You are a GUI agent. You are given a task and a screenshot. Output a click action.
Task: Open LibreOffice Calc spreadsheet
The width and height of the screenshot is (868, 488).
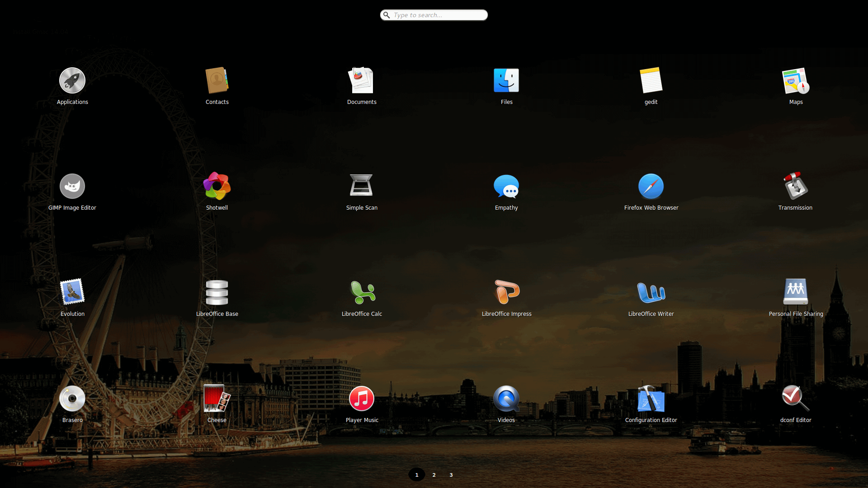tap(362, 292)
